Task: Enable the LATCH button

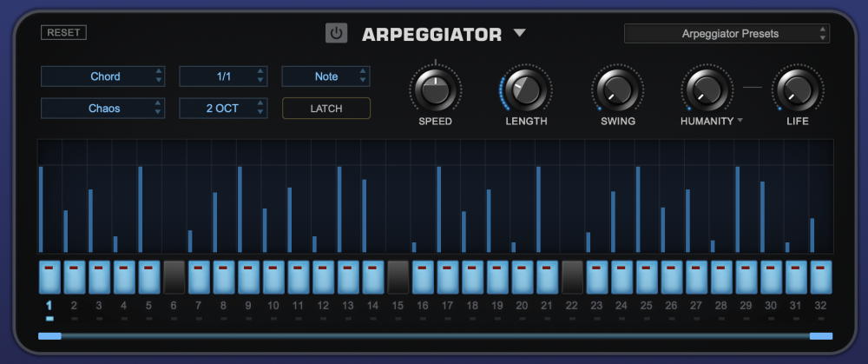Action: tap(326, 109)
